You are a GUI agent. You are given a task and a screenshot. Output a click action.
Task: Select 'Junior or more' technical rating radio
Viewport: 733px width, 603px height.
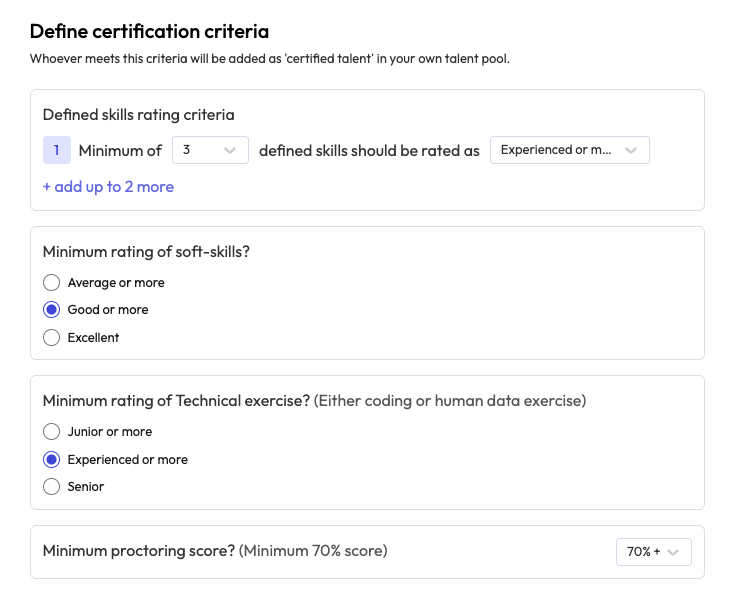click(52, 432)
